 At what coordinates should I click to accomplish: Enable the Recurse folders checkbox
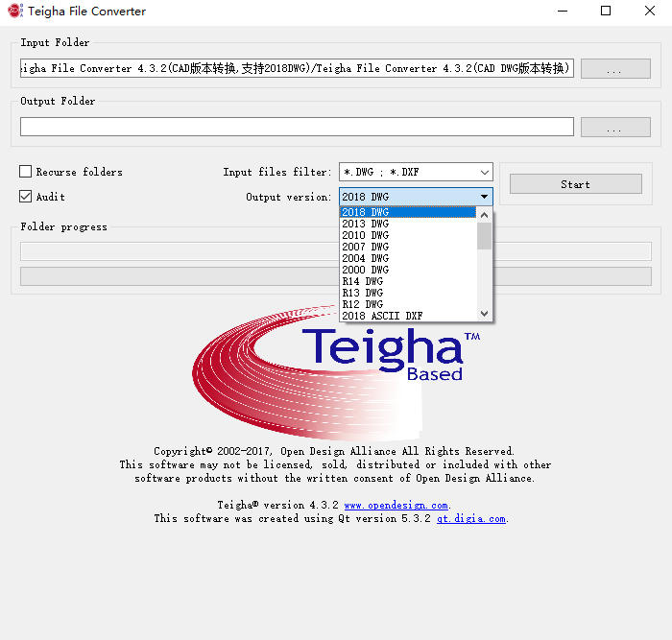coord(25,172)
